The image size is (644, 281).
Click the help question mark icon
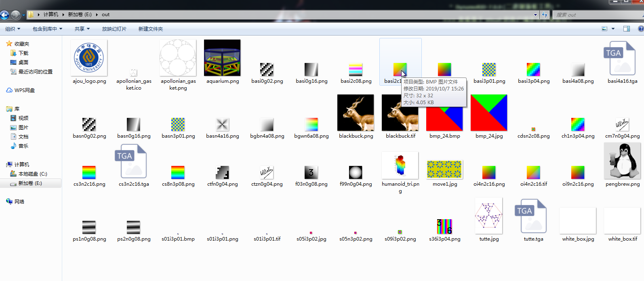point(641,29)
